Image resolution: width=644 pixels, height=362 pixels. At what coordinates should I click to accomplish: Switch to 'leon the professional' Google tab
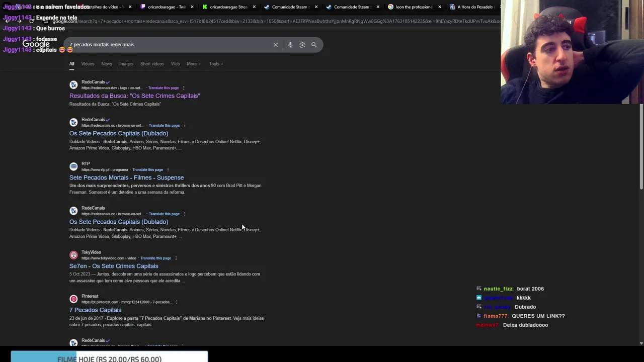coord(414,7)
